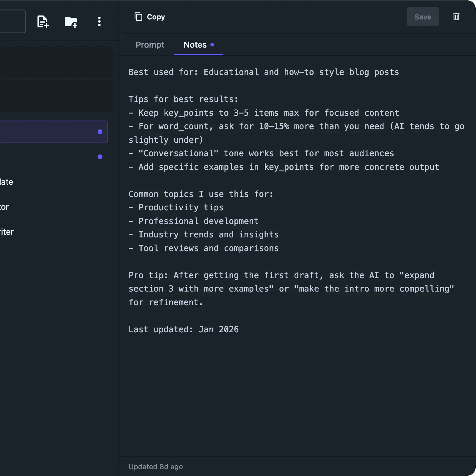Delete the prompt with the trash icon
The height and width of the screenshot is (476, 476).
[x=456, y=17]
